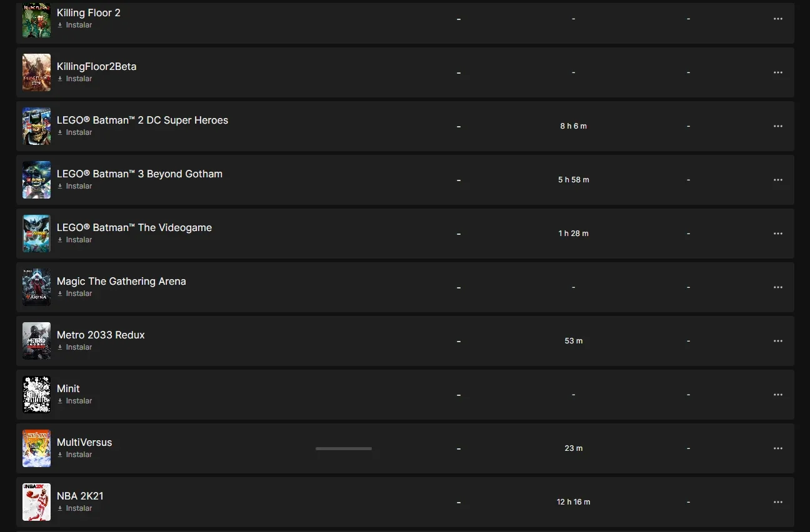
Task: Open the ellipsis menu for NBA 2K21
Action: point(778,502)
